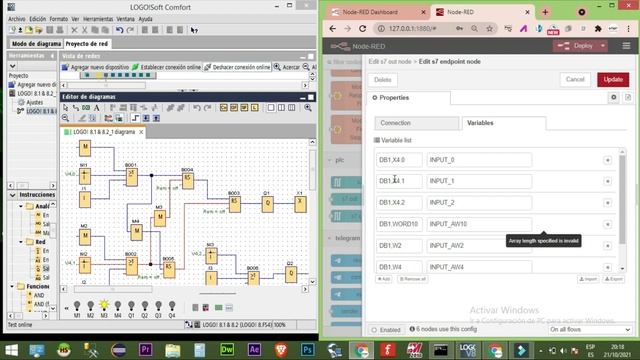Open Photoshop from the taskbar

coord(308,350)
